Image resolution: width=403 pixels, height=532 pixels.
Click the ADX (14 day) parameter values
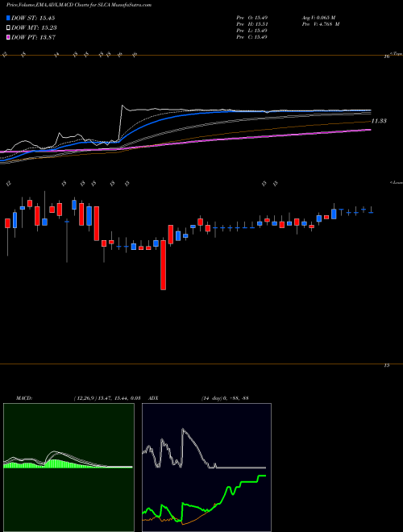click(x=225, y=398)
